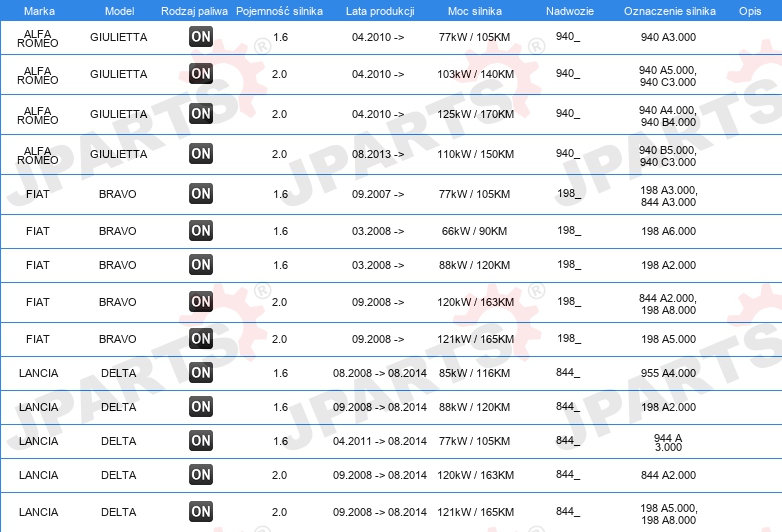Click the Pojemność silnika column header
The height and width of the screenshot is (532, 782).
(x=279, y=11)
